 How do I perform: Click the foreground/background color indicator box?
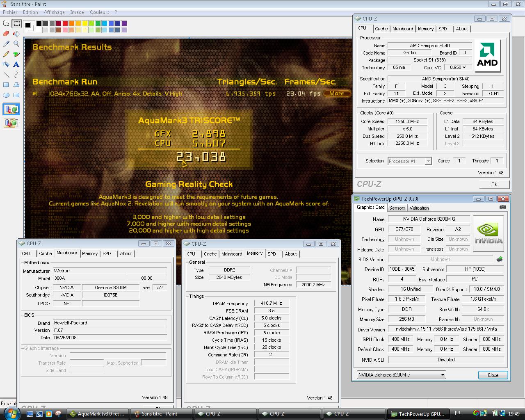click(28, 26)
